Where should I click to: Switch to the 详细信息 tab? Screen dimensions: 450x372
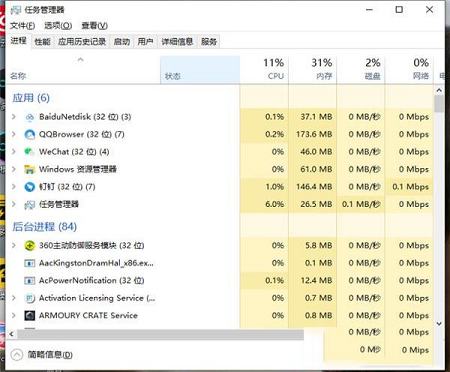tap(177, 42)
